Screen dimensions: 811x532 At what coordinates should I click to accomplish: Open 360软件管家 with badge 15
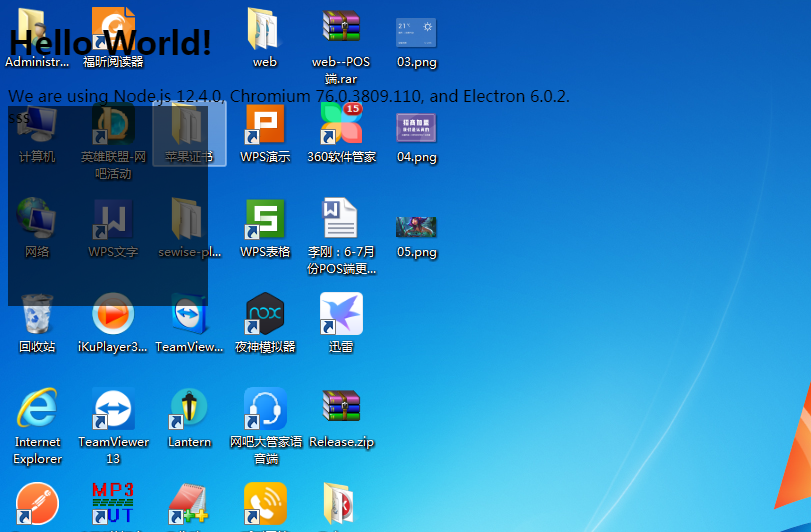point(341,133)
